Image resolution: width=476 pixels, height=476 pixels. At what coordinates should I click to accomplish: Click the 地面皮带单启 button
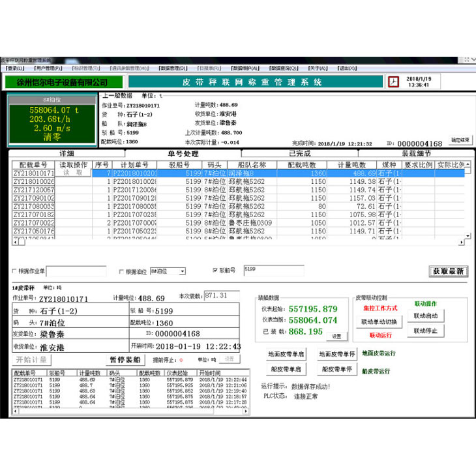click(286, 354)
